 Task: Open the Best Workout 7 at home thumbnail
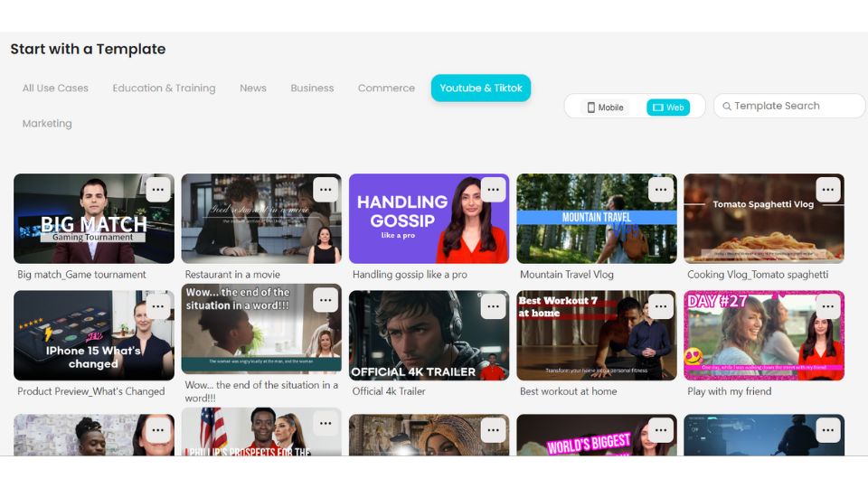pos(597,335)
